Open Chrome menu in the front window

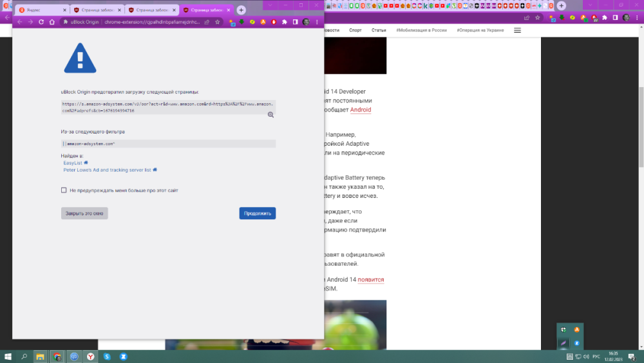click(317, 22)
